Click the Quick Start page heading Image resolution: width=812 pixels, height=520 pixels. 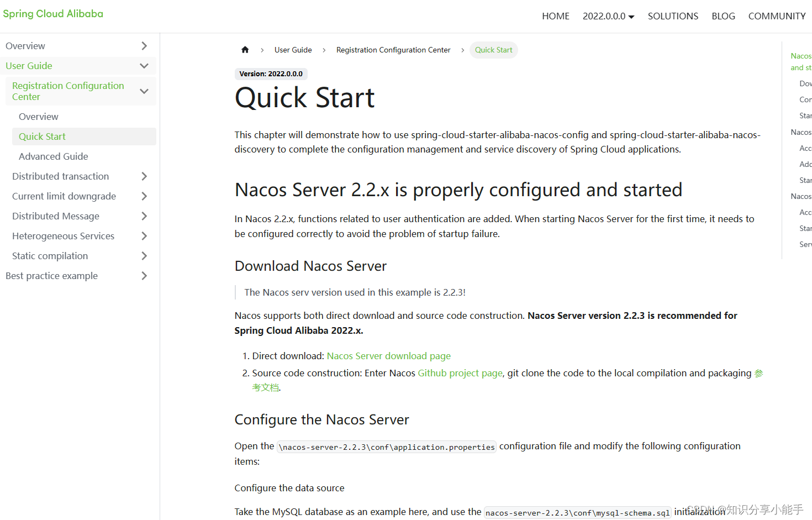[x=305, y=98]
